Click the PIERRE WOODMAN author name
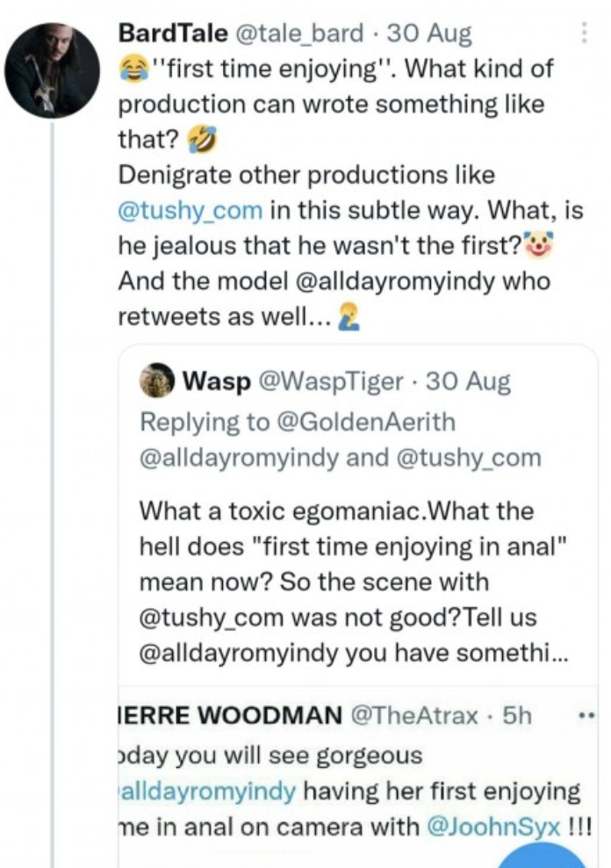The height and width of the screenshot is (868, 611). 230,715
